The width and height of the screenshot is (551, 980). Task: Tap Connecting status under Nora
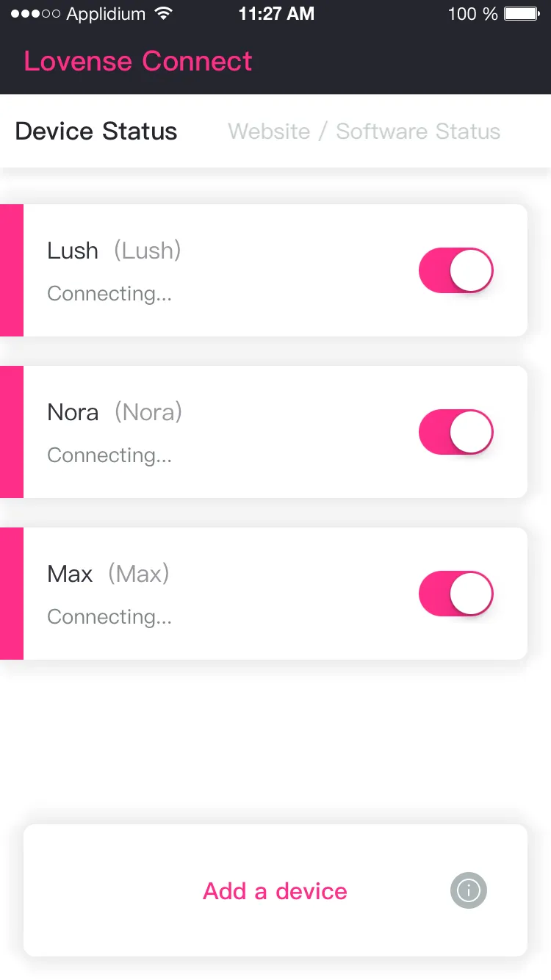point(109,455)
